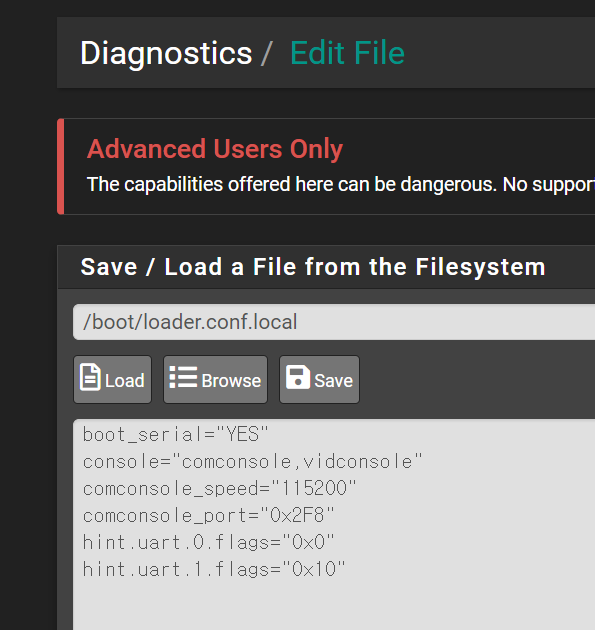The width and height of the screenshot is (595, 630).
Task: Save the file using the Save label
Action: 333,380
